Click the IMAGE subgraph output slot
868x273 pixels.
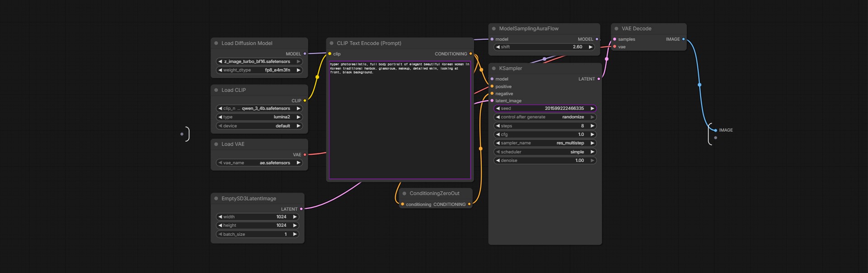point(716,130)
